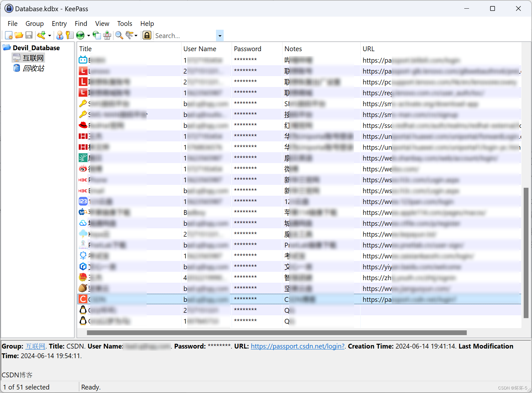This screenshot has height=393, width=532.
Task: Click the '1 of 51 selected' status text
Action: click(26, 387)
